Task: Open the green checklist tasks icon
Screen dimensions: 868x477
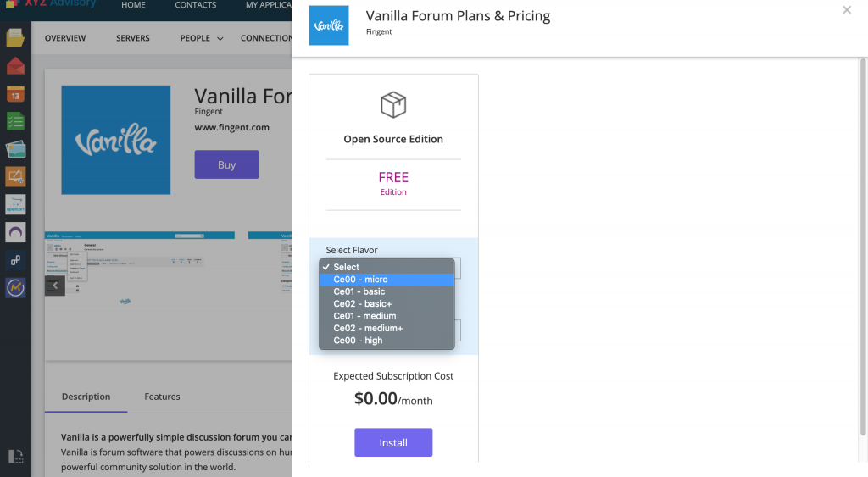Action: (x=15, y=121)
